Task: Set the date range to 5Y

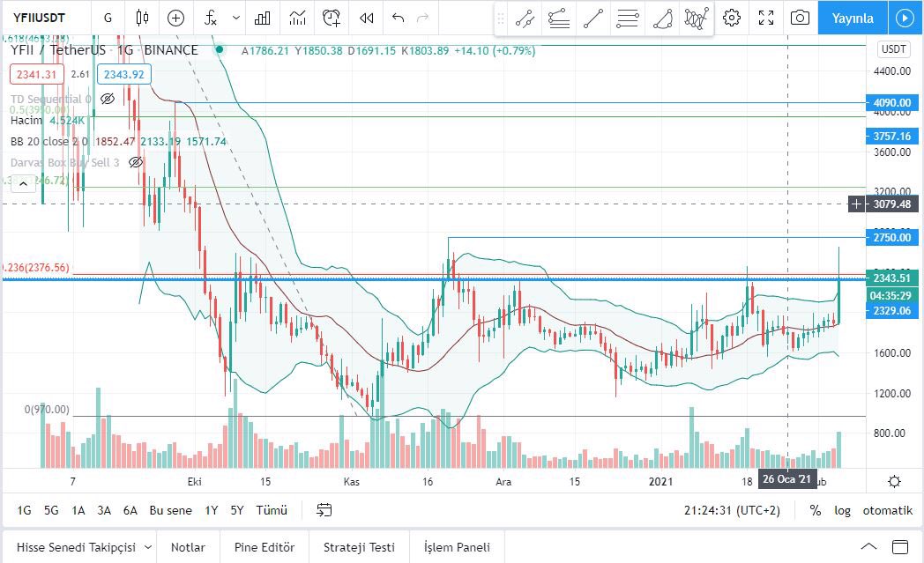Action: pos(237,510)
